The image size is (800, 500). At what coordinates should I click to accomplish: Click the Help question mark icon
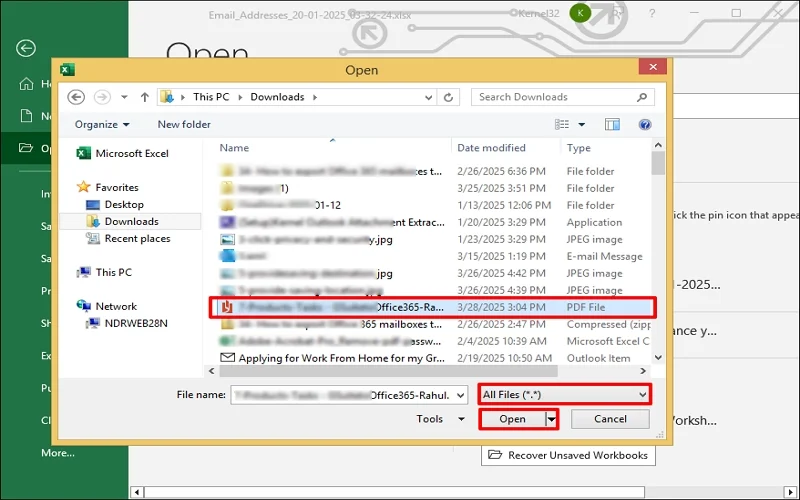(645, 125)
